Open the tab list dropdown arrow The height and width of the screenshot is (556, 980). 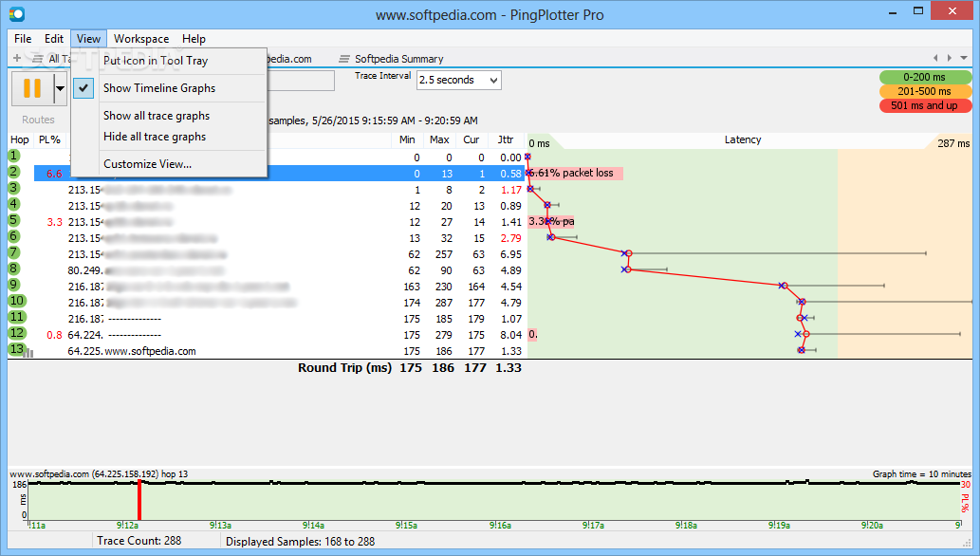pyautogui.click(x=964, y=58)
